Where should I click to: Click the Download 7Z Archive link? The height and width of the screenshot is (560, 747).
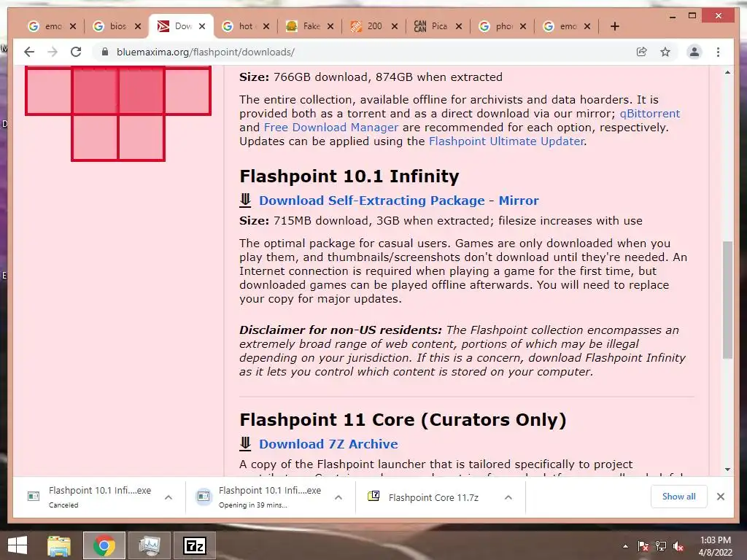328,444
